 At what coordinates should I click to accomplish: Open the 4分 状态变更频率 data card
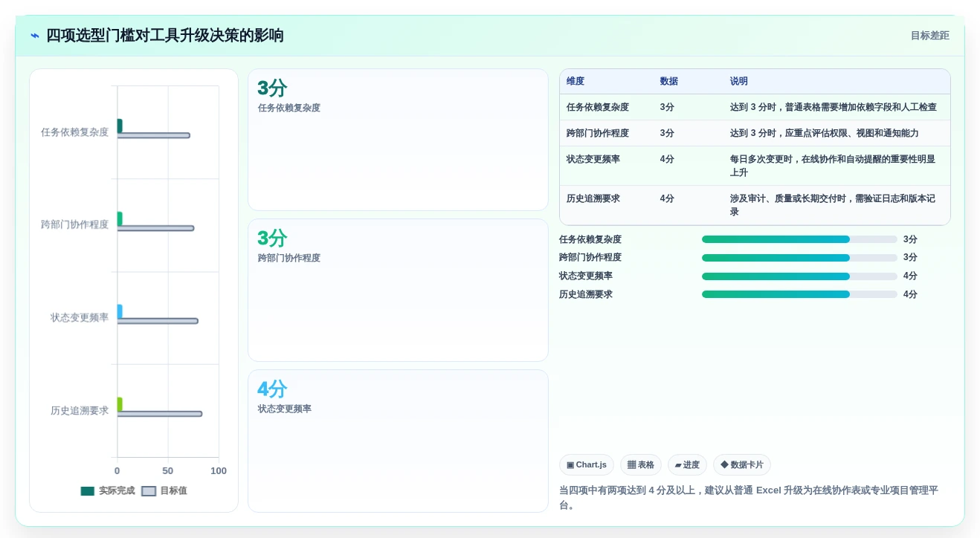click(398, 441)
